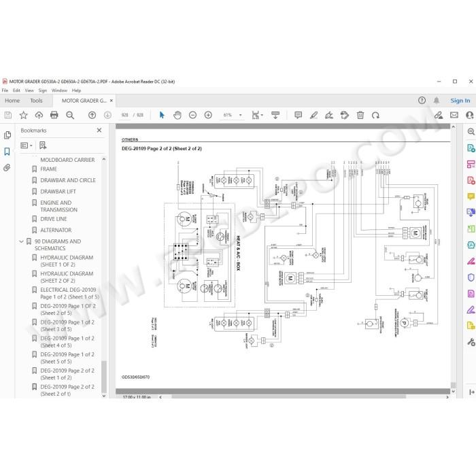476x476 pixels.
Task: Open HYDRAULIC DIAGRAM (SHEET 1 OF 2) bookmark
Action: click(67, 261)
